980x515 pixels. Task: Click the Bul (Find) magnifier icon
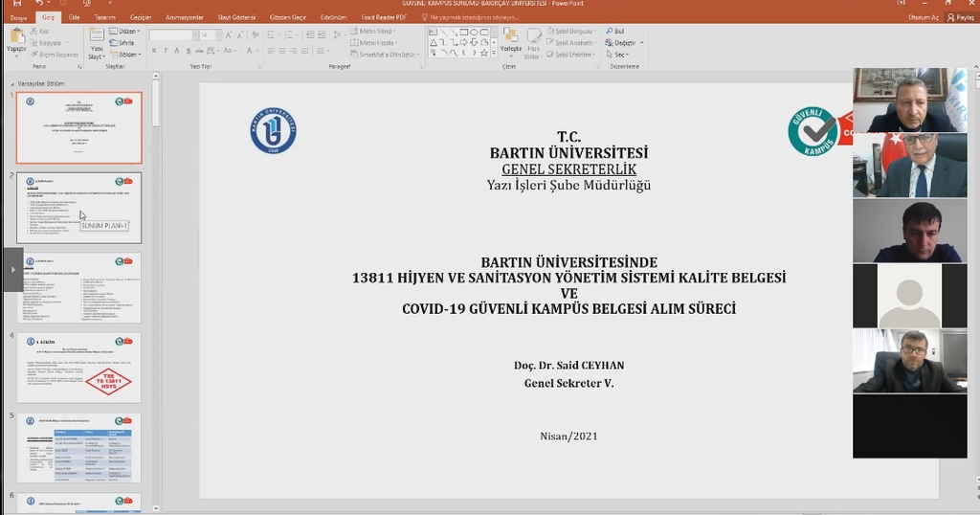click(609, 32)
